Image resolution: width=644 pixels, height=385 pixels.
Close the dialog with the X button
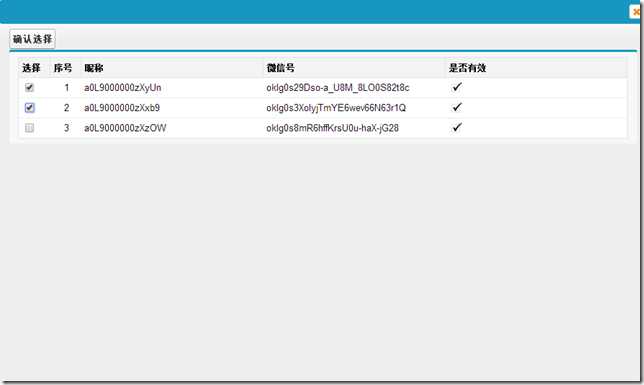click(636, 12)
